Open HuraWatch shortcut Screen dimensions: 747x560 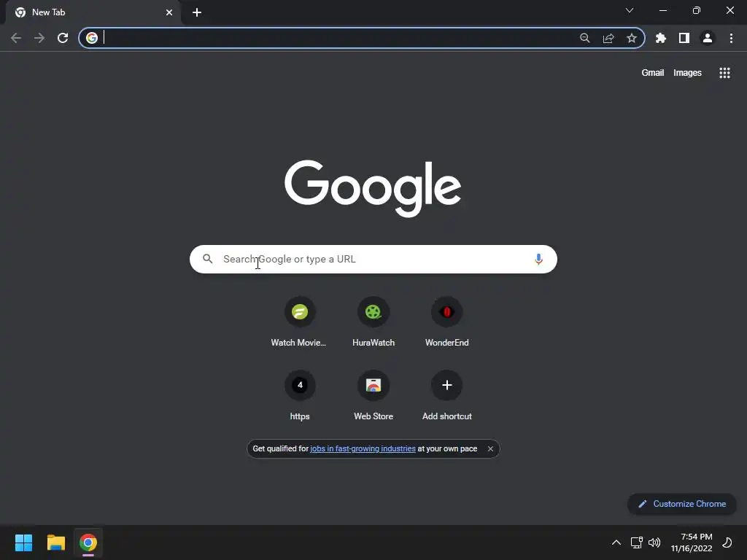[x=373, y=322]
